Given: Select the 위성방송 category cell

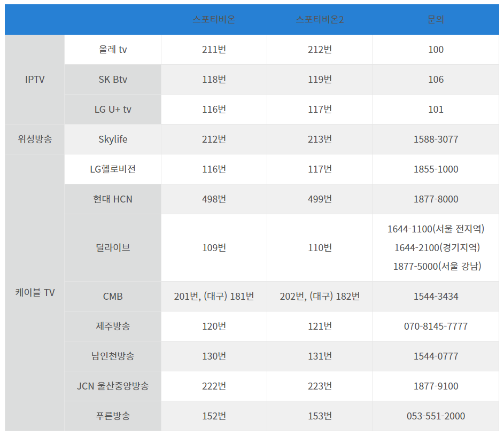Looking at the screenshot, I should (35, 139).
